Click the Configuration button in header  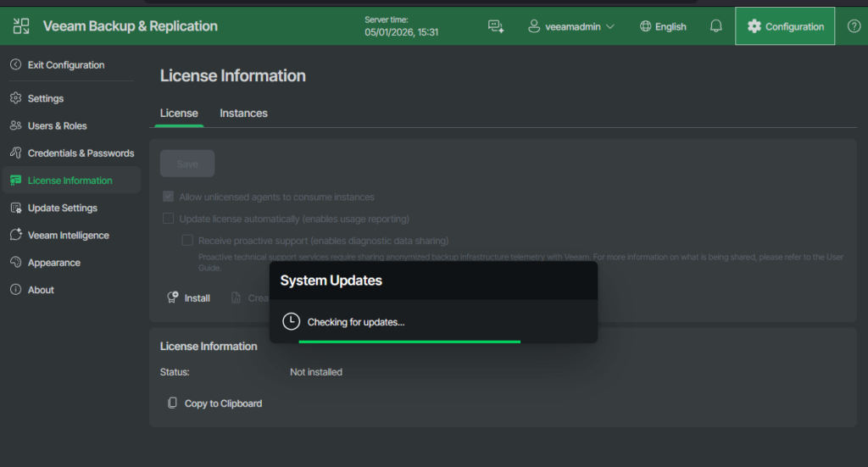[x=785, y=26]
